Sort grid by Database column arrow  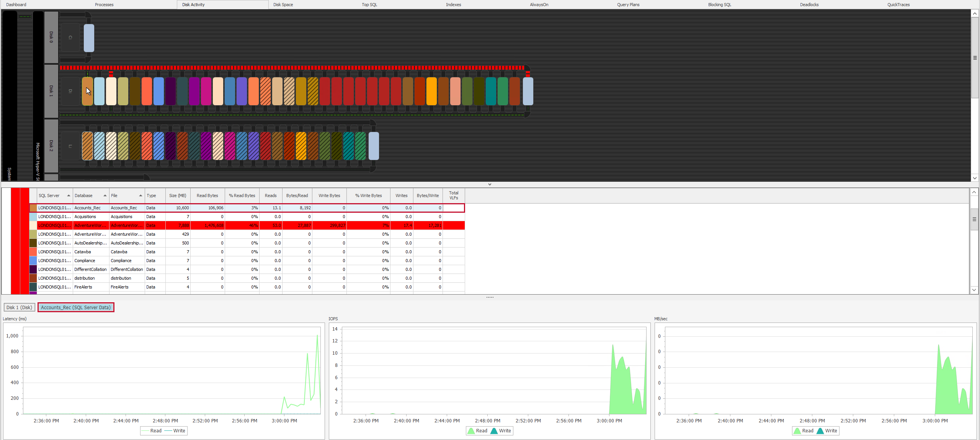tap(105, 196)
